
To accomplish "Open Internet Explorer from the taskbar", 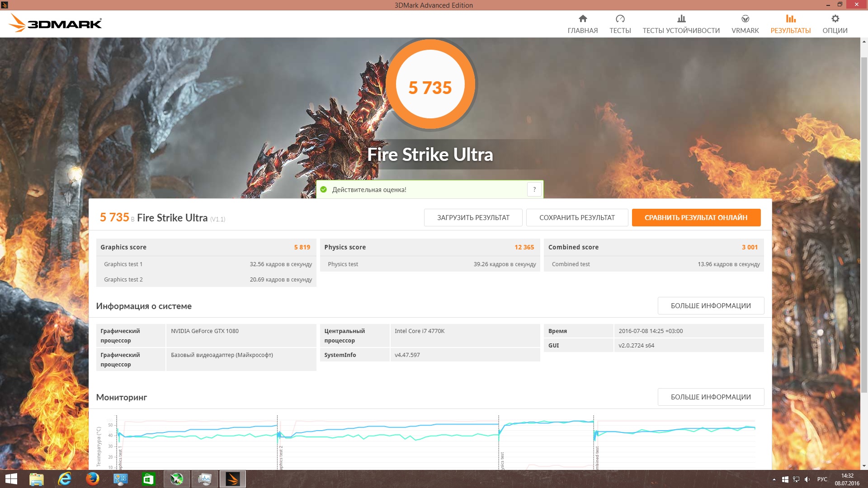I will tap(65, 479).
